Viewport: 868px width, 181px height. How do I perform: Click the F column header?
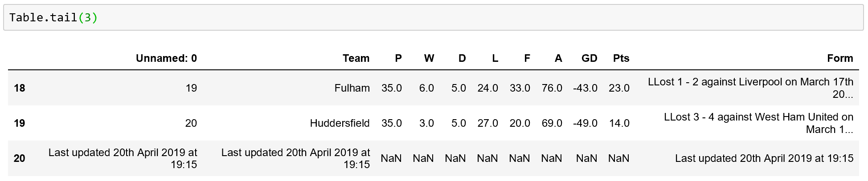click(527, 58)
